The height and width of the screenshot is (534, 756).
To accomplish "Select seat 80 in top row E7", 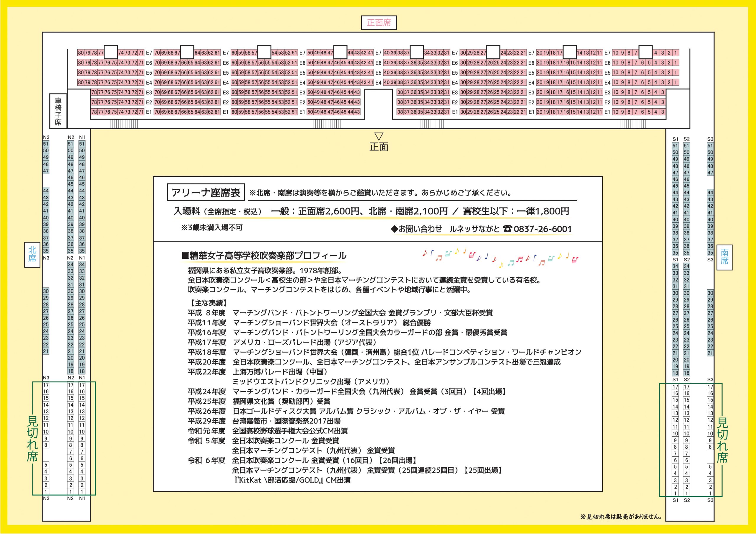I will point(81,53).
